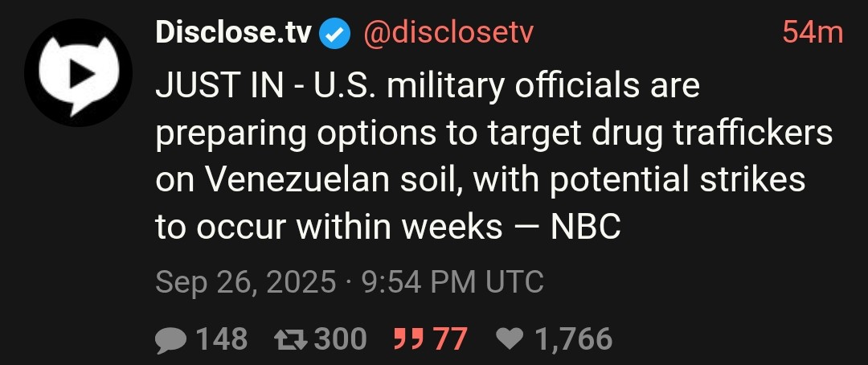Click the 77 quotes count
Screen dimensions: 868x365
(x=449, y=339)
